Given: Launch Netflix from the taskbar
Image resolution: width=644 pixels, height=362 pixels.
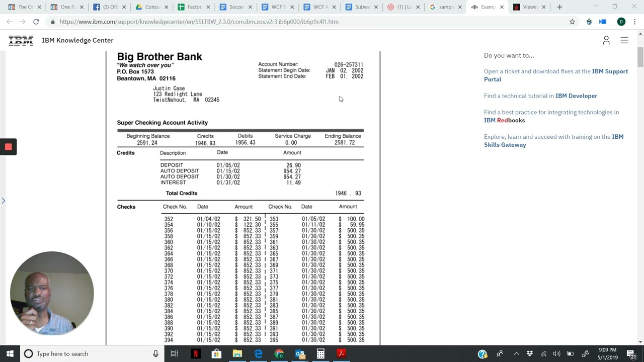Looking at the screenshot, I should pyautogui.click(x=196, y=354).
